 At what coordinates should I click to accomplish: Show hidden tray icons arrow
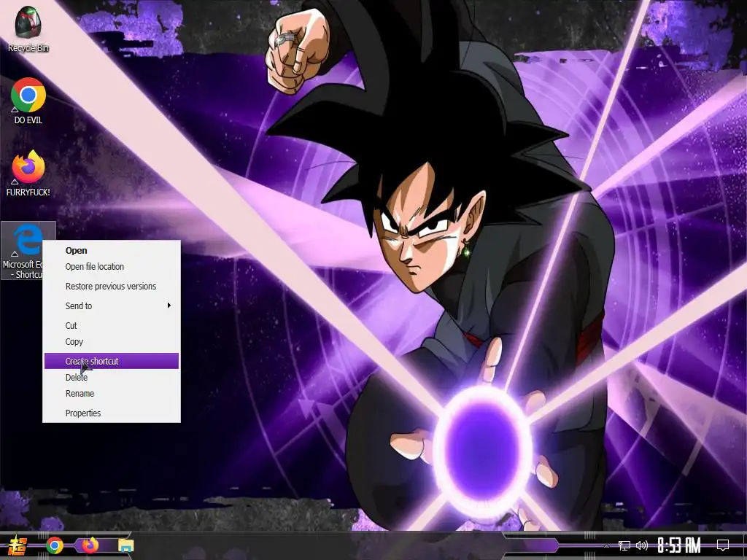606,545
